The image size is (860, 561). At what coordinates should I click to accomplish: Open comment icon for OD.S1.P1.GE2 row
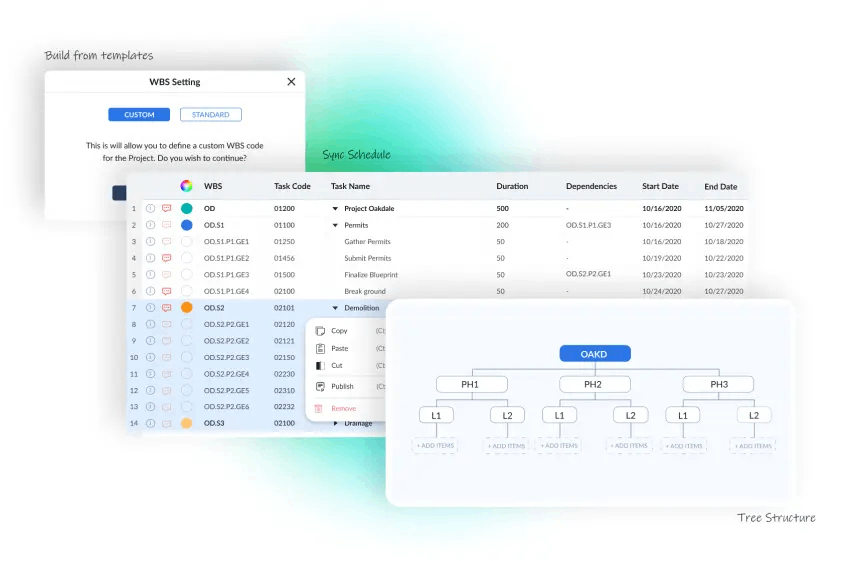pos(167,258)
